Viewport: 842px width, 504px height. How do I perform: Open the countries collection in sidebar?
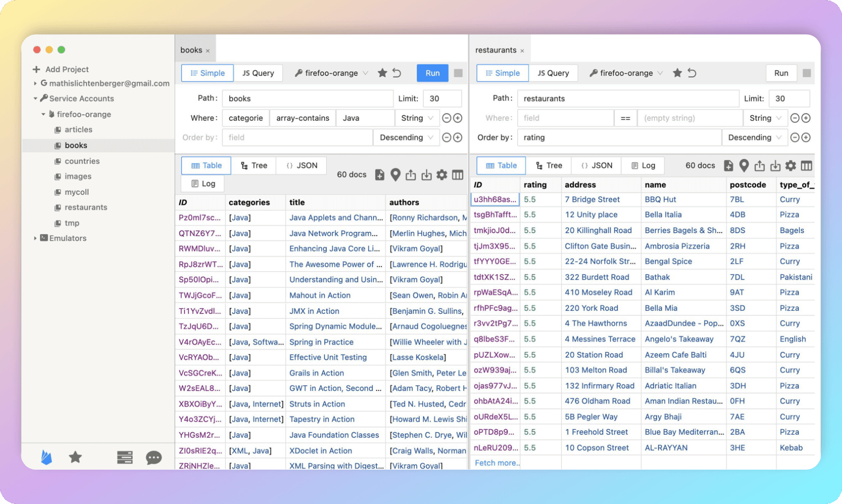click(82, 161)
